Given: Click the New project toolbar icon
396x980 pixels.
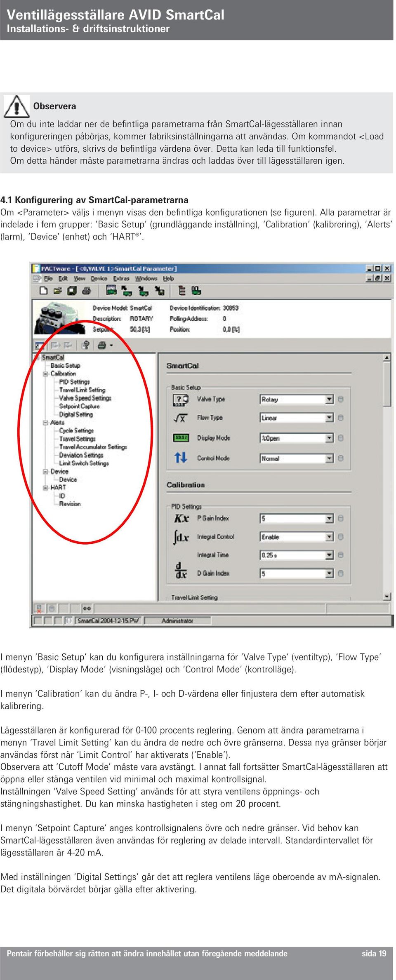Looking at the screenshot, I should click(43, 291).
